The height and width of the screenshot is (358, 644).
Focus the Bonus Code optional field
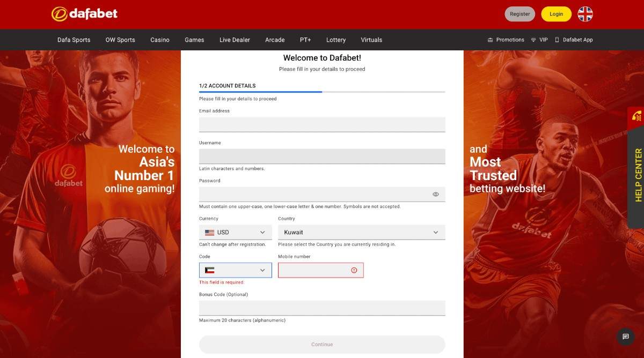pyautogui.click(x=322, y=308)
